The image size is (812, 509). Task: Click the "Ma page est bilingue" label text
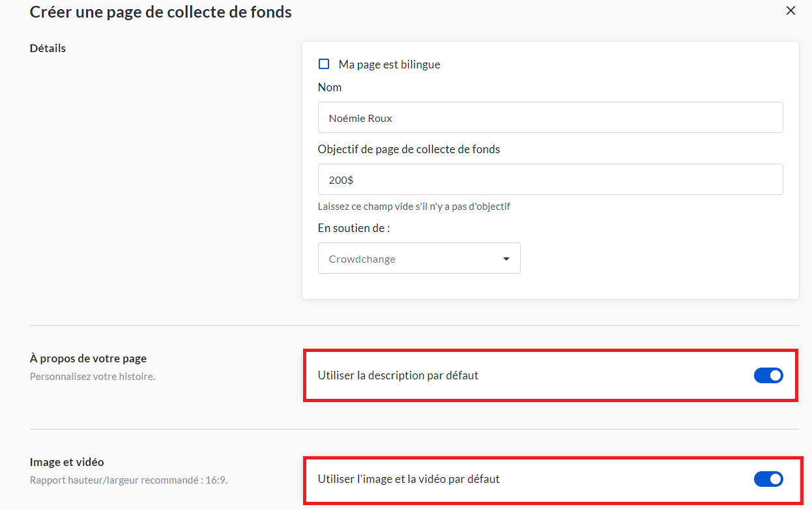pyautogui.click(x=389, y=65)
